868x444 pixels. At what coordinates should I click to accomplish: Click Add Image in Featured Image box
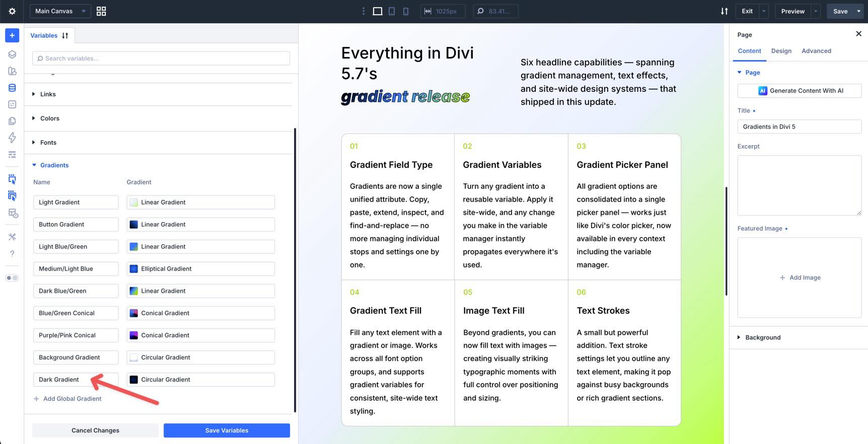point(800,278)
